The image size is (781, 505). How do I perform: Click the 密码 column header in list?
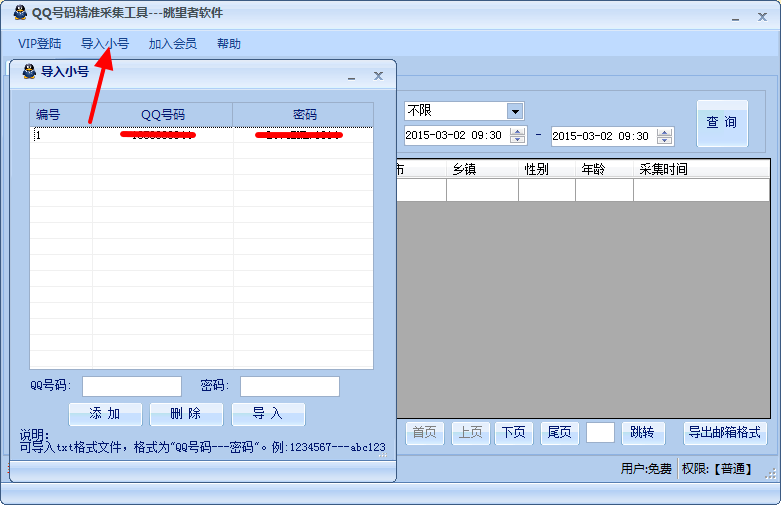coord(303,115)
